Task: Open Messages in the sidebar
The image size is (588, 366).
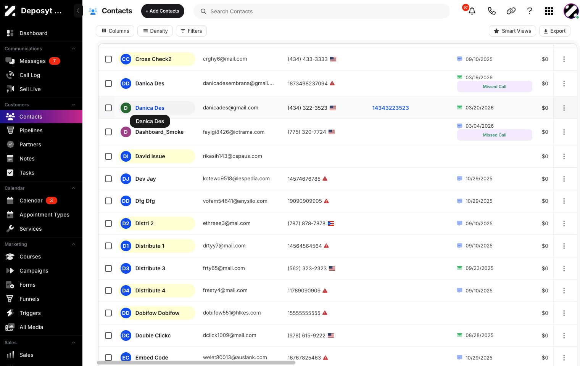Action: coord(41,61)
